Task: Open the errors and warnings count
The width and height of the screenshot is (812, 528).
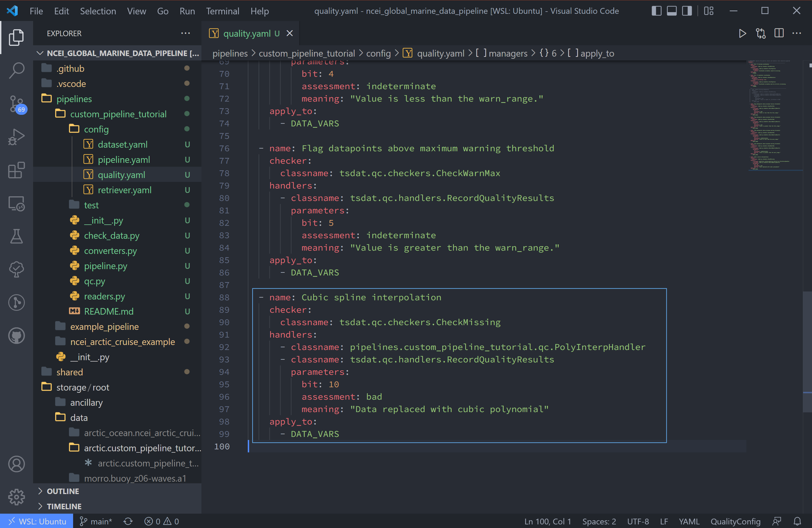Action: (x=162, y=522)
